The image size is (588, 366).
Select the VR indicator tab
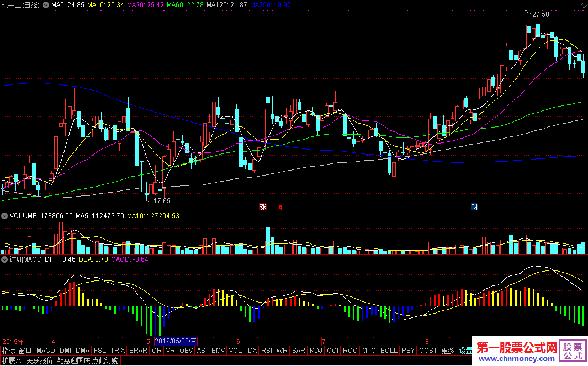pos(171,351)
